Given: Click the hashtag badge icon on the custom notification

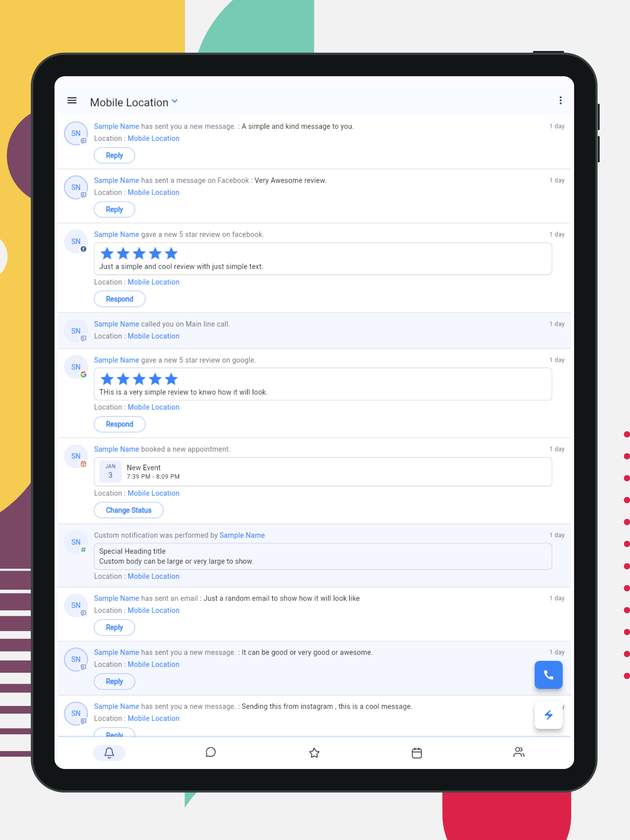Looking at the screenshot, I should pos(84,550).
